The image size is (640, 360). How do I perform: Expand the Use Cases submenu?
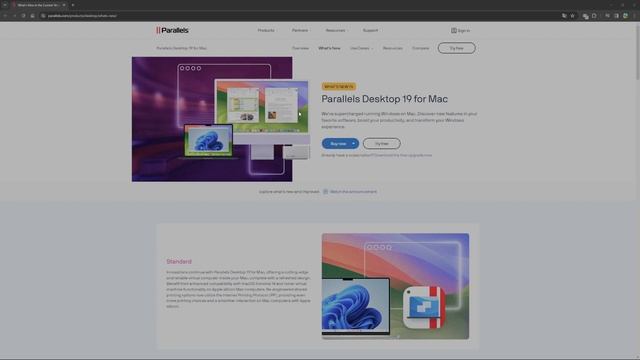[361, 48]
